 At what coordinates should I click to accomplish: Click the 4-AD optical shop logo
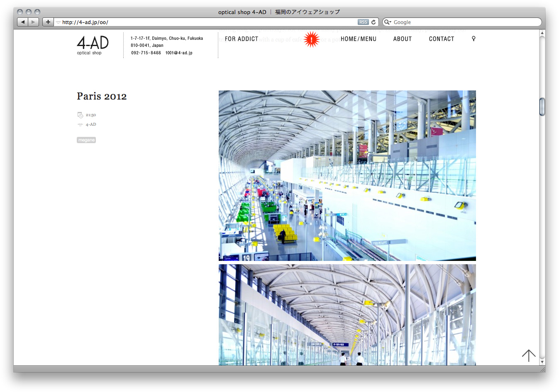93,45
